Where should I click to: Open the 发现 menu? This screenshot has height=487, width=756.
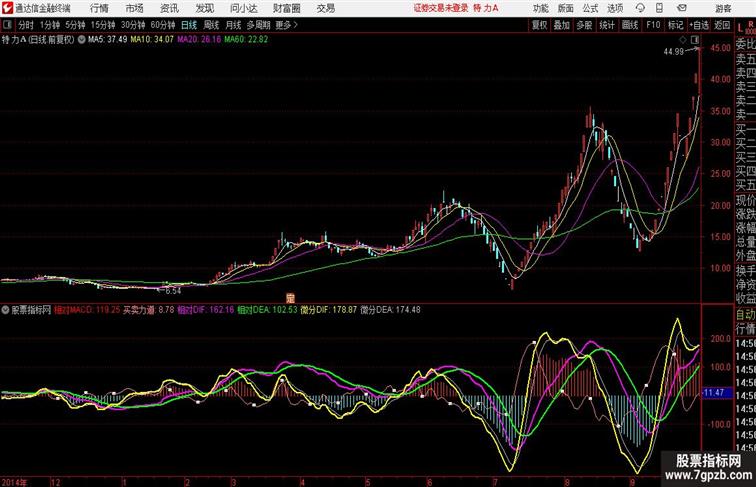204,8
